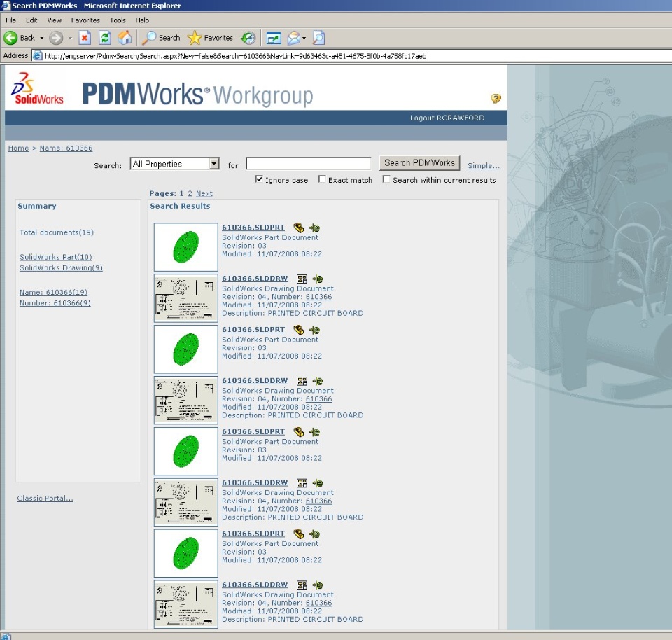This screenshot has width=672, height=640.
Task: Click drawing sheet icon beside last SLDDRW result
Action: [302, 585]
